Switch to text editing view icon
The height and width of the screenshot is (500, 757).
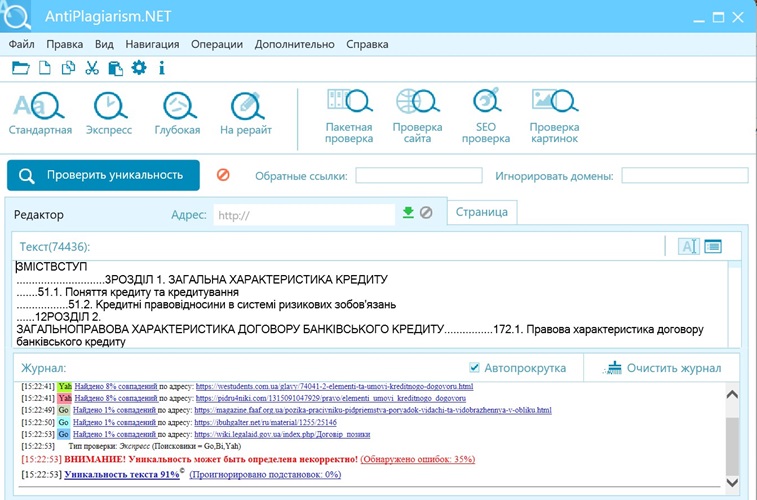tap(689, 246)
